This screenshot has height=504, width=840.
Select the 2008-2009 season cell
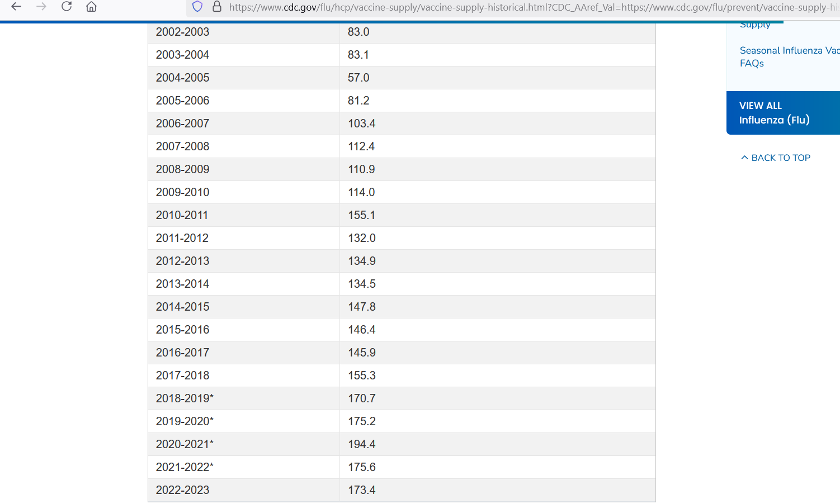(x=244, y=169)
